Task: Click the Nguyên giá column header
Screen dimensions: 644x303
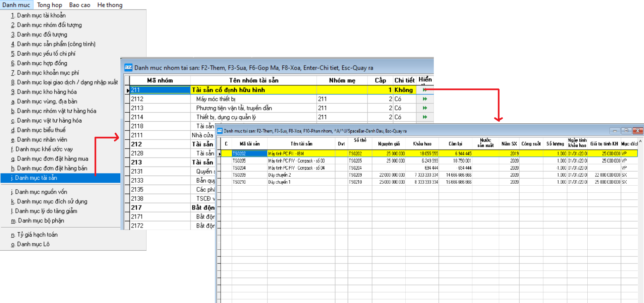Action: 389,144
